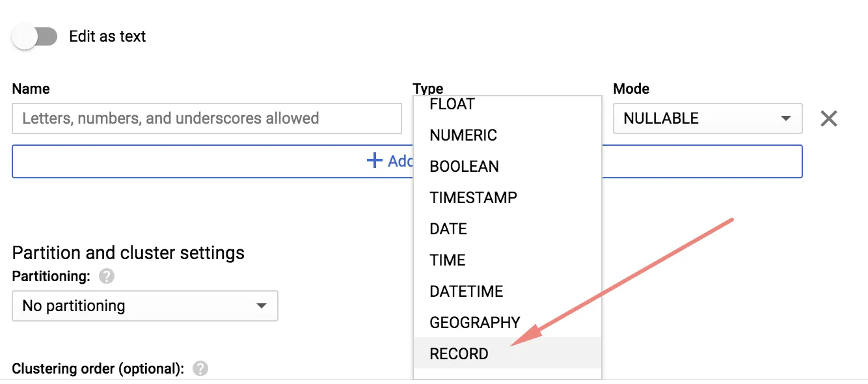Pick TIMESTAMP as the field type
Screen dimensions: 868x384
473,198
